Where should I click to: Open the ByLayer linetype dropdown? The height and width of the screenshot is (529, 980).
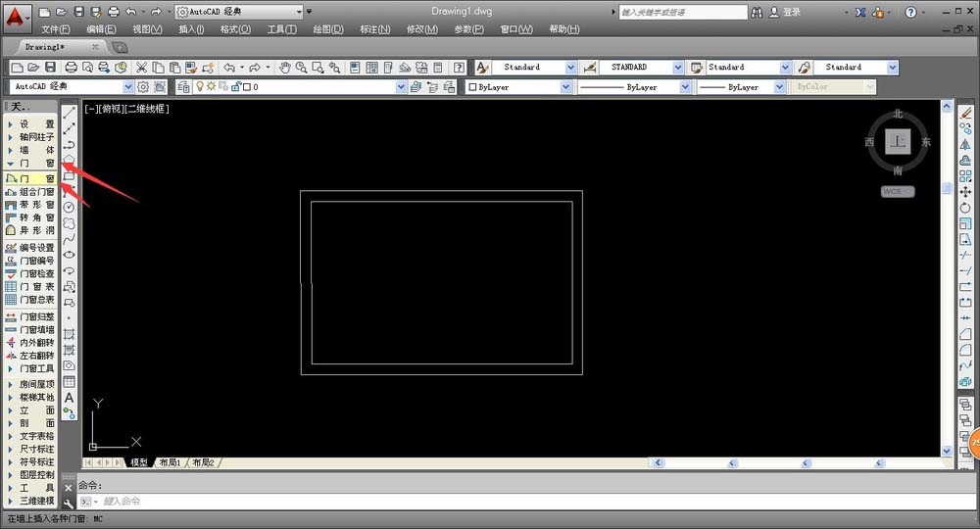pyautogui.click(x=685, y=87)
